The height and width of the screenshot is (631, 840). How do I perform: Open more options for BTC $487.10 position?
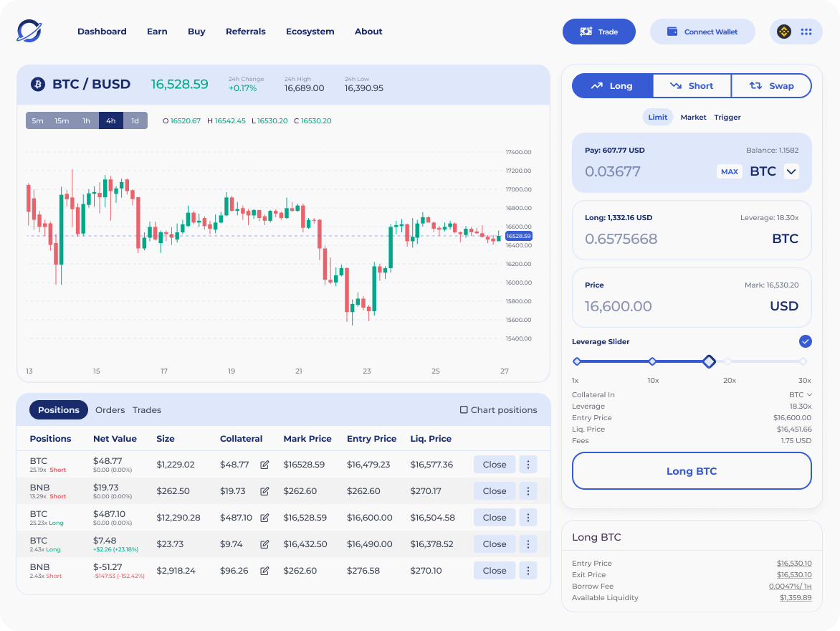pyautogui.click(x=528, y=518)
